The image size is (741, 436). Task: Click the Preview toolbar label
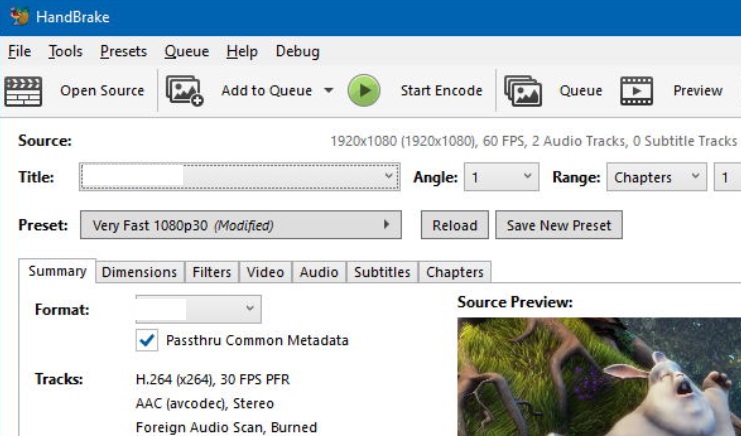coord(698,91)
